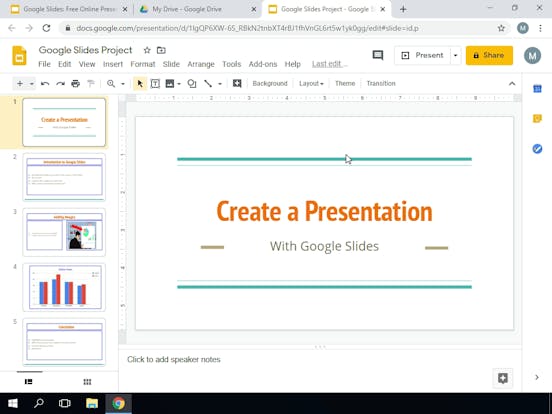Click the Background button
Image resolution: width=552 pixels, height=414 pixels.
[270, 83]
